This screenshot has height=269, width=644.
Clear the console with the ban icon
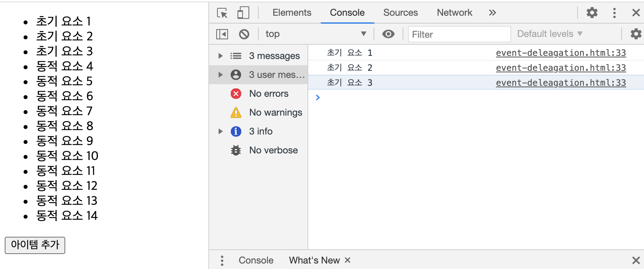(244, 34)
